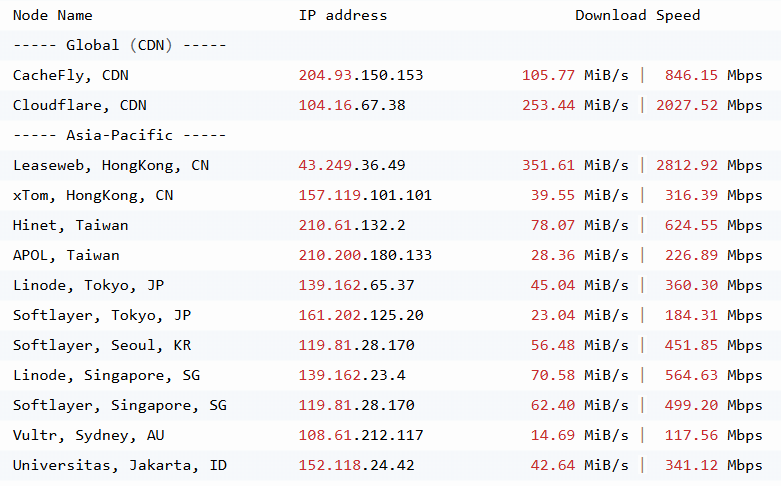The width and height of the screenshot is (781, 486).
Task: Click the 184.31 Mbps value
Action: click(x=713, y=316)
